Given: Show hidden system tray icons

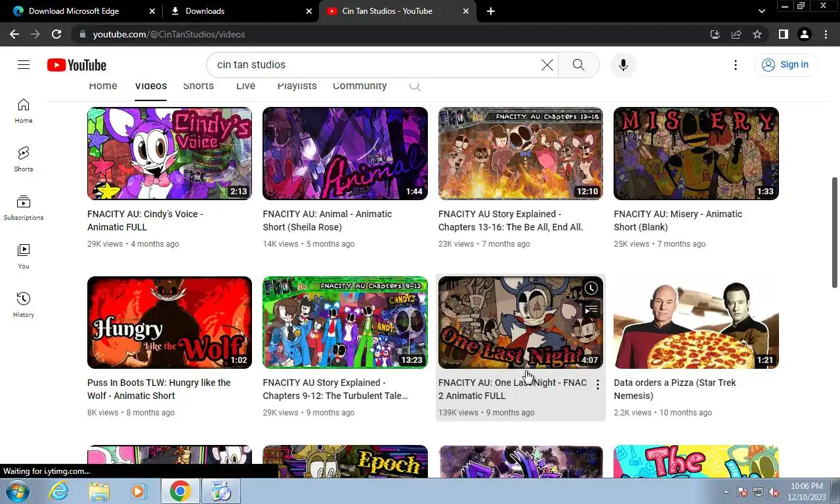Looking at the screenshot, I should pos(726,492).
